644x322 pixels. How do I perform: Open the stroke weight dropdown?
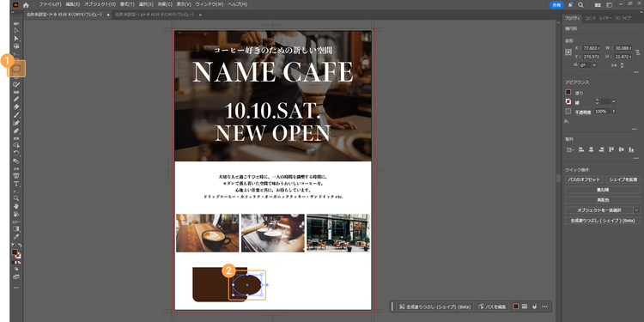click(614, 101)
